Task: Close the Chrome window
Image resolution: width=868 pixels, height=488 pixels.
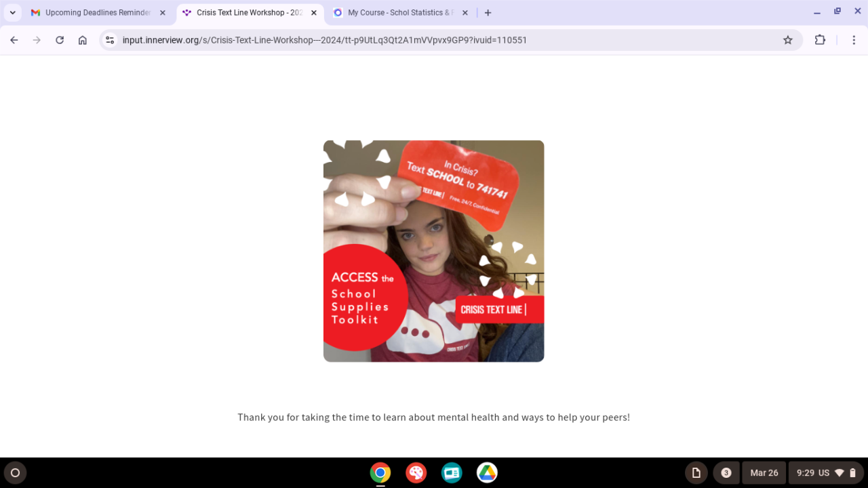Action: pos(856,12)
